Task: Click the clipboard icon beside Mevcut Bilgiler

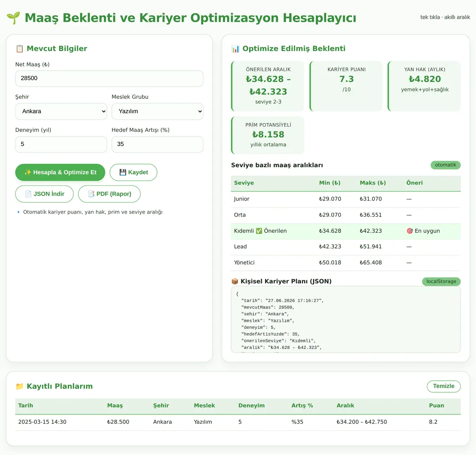Action: coord(19,48)
